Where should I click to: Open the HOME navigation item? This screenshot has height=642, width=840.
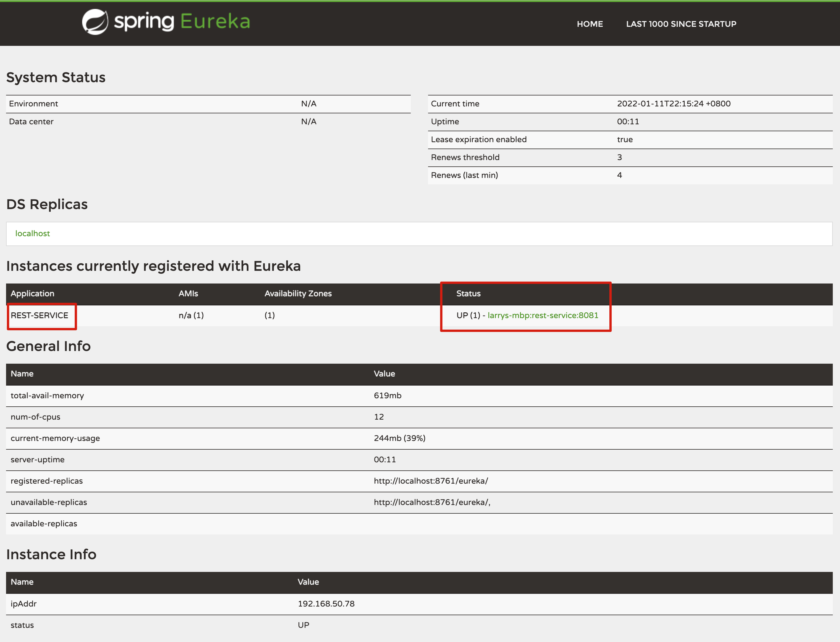click(x=589, y=24)
